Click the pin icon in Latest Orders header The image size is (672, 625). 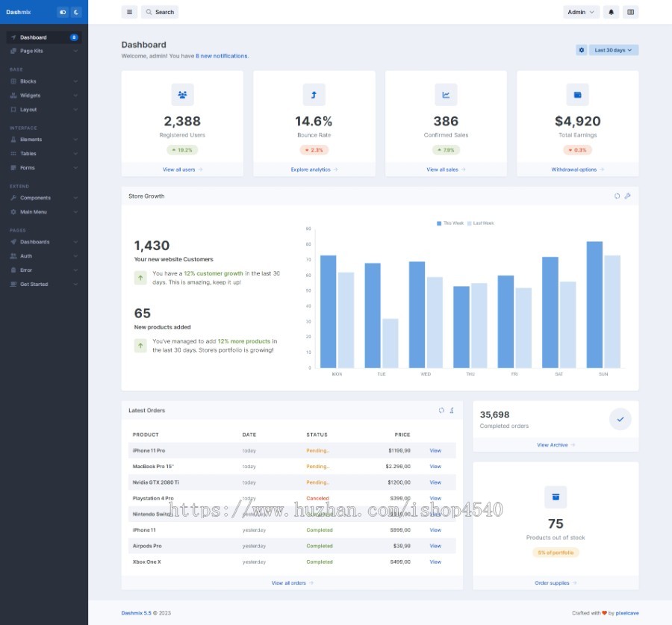(x=452, y=410)
